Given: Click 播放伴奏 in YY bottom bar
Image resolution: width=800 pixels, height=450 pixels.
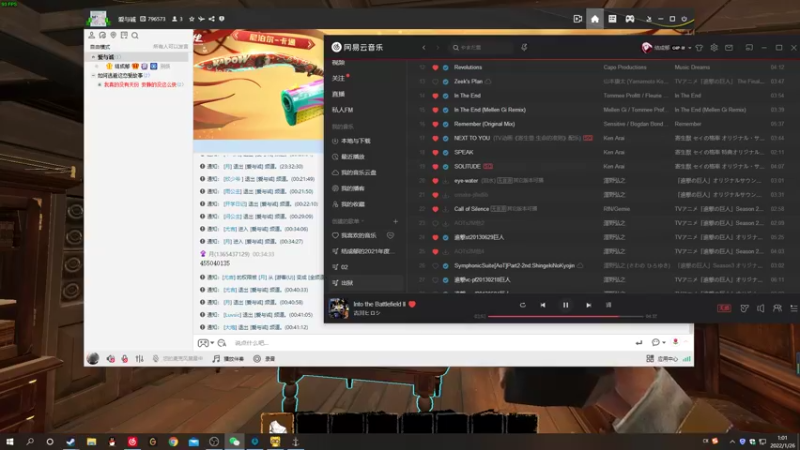Looking at the screenshot, I should click(x=228, y=359).
